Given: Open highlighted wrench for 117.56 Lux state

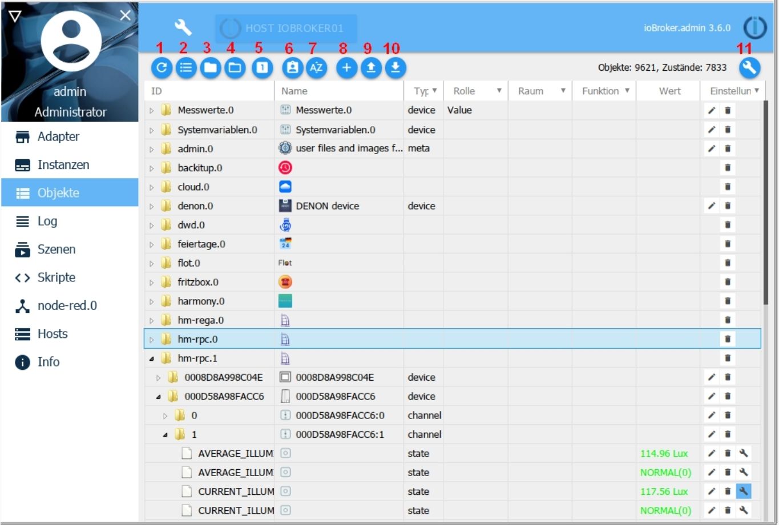Looking at the screenshot, I should click(x=743, y=491).
